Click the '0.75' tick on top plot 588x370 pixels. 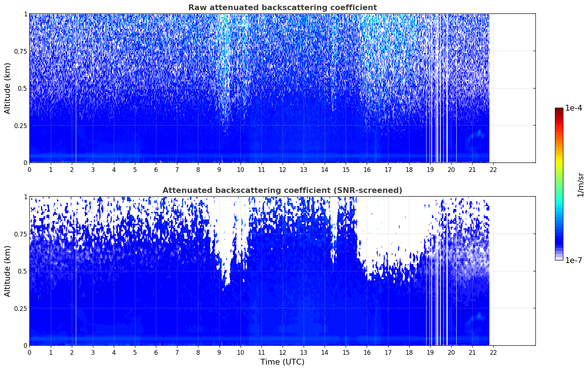[x=21, y=51]
